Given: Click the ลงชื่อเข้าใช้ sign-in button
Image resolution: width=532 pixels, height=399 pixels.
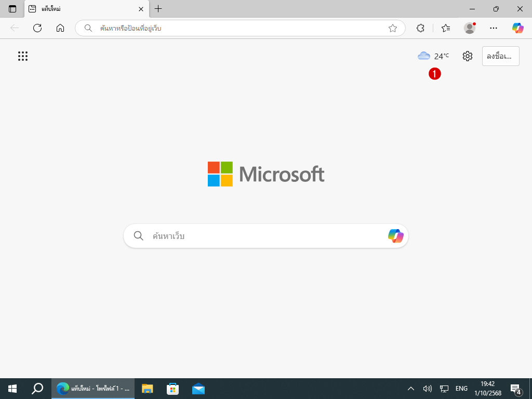Looking at the screenshot, I should (x=500, y=56).
